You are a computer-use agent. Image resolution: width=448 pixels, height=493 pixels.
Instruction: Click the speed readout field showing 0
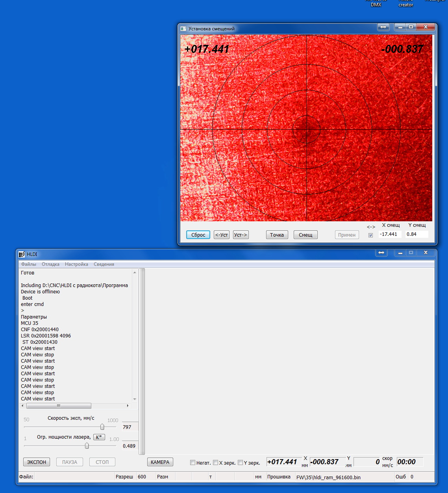click(x=367, y=462)
